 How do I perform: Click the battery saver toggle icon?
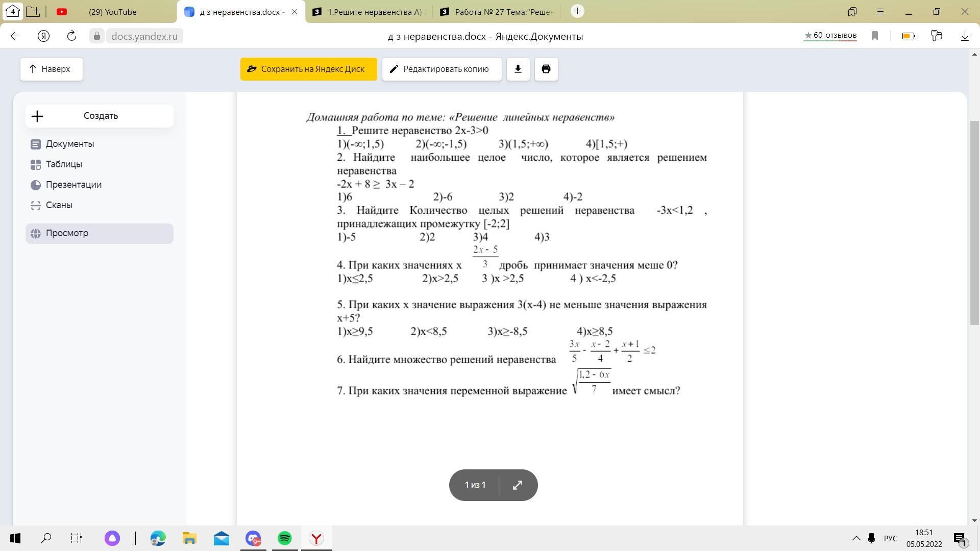[908, 36]
